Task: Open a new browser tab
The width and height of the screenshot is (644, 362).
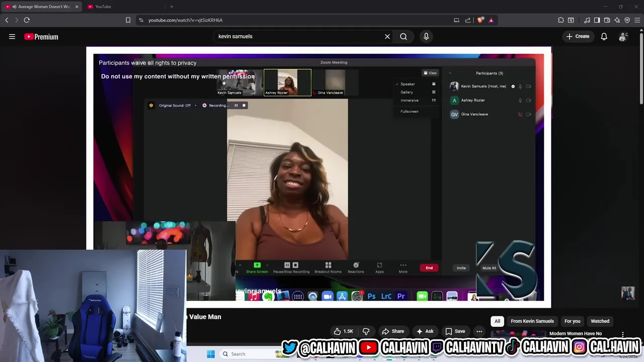Action: [172, 7]
